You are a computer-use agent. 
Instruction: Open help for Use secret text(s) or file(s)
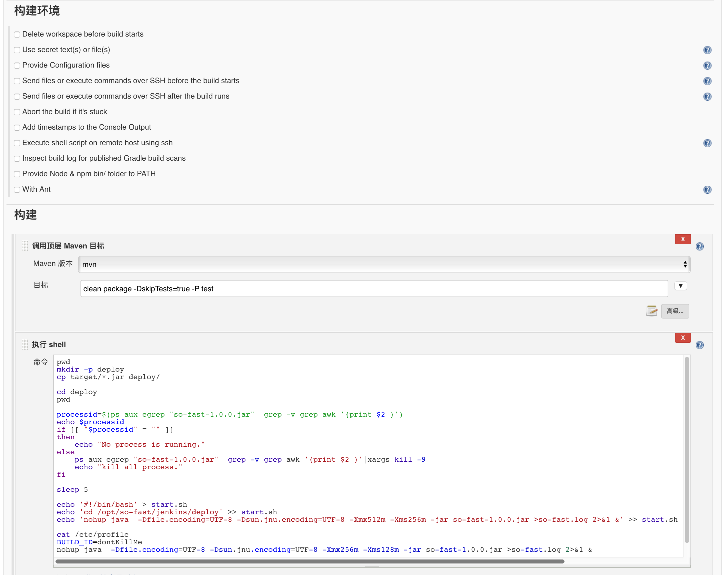pyautogui.click(x=707, y=50)
